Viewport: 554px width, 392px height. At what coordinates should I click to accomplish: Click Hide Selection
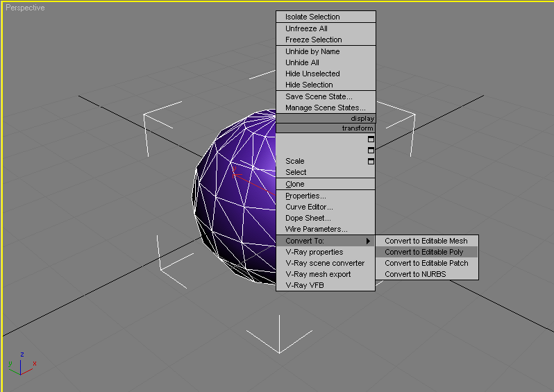(326, 85)
